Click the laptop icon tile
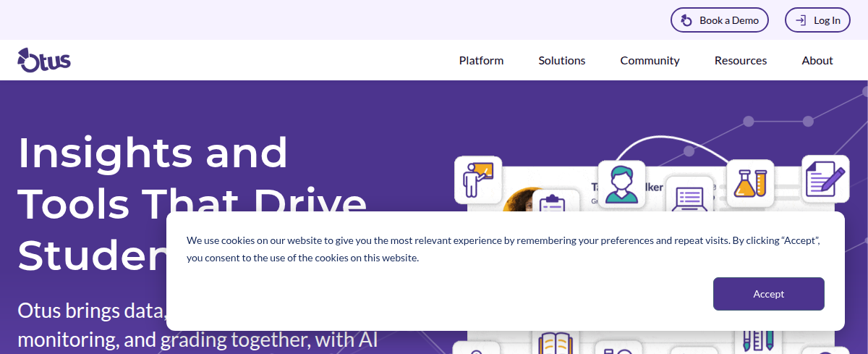The height and width of the screenshot is (354, 868). coord(689,195)
